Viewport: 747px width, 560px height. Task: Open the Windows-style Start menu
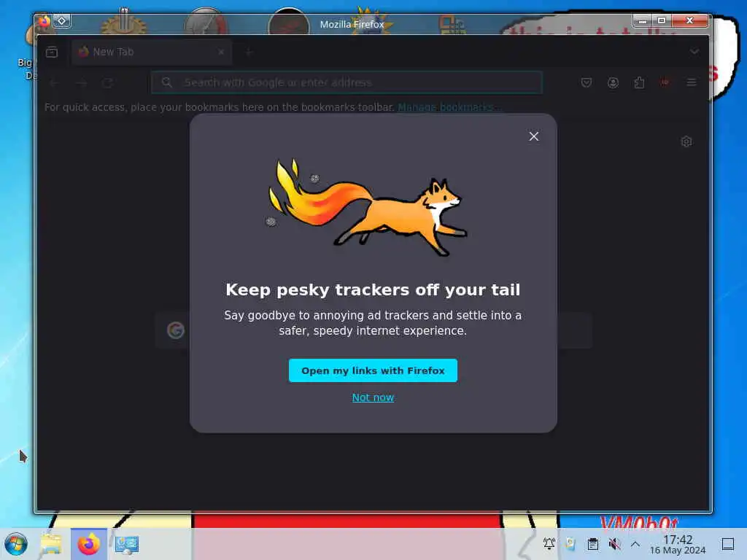[x=16, y=544]
